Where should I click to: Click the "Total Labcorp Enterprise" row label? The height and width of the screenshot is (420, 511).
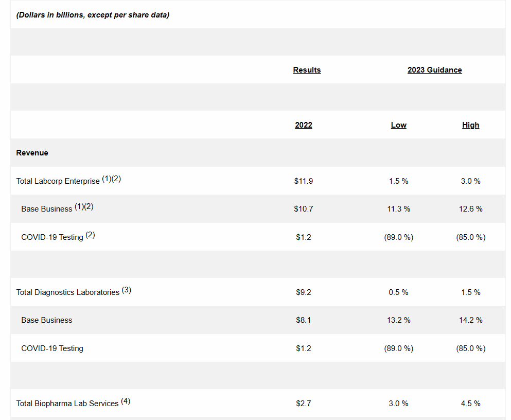pyautogui.click(x=58, y=181)
